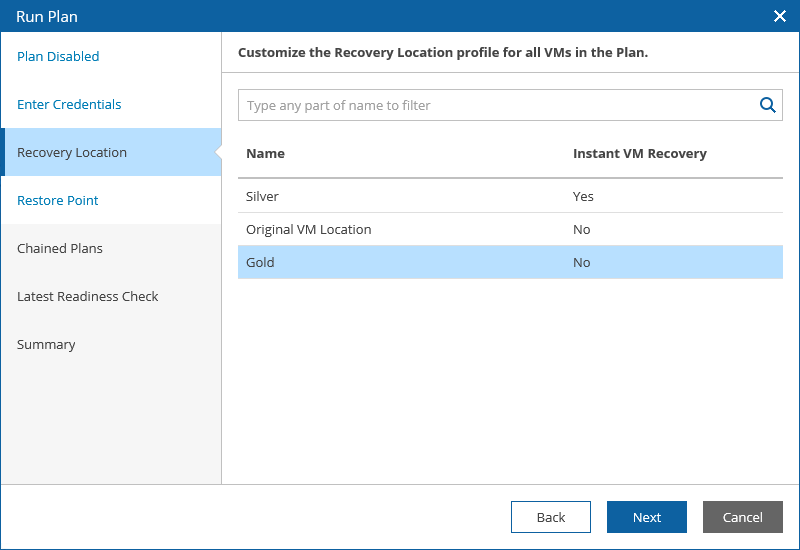Click Next to continue

(x=646, y=517)
